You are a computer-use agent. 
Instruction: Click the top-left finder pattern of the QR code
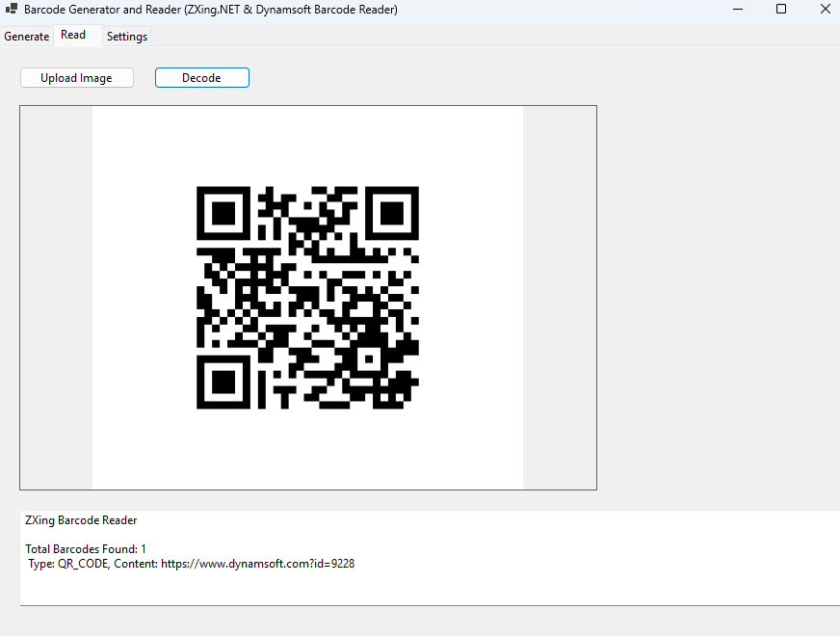(x=223, y=213)
